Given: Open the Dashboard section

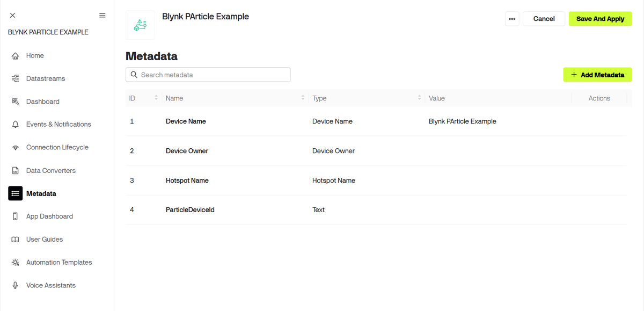Looking at the screenshot, I should [x=43, y=102].
